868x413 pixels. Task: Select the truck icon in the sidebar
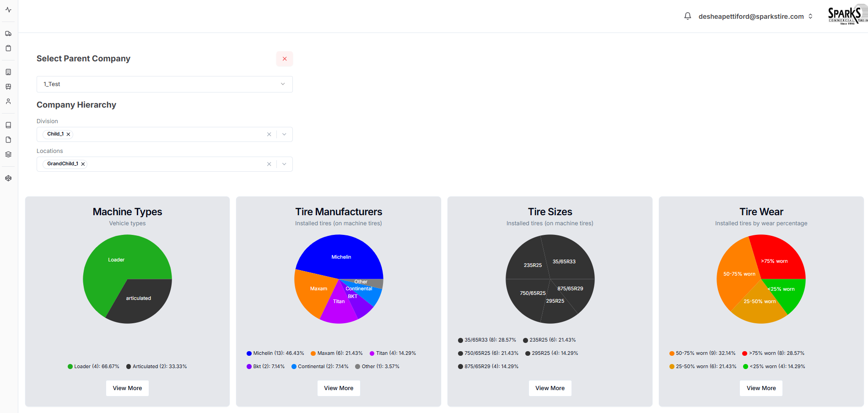coord(8,33)
